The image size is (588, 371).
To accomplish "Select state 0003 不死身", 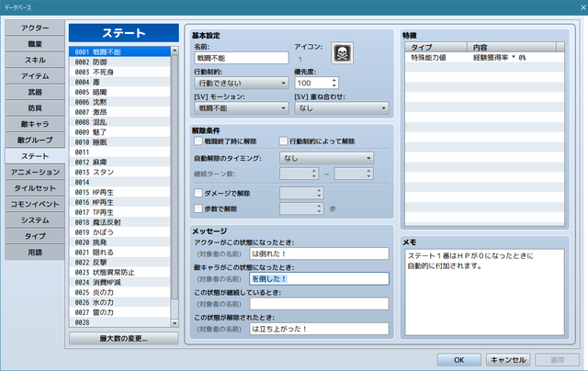I will [x=119, y=72].
